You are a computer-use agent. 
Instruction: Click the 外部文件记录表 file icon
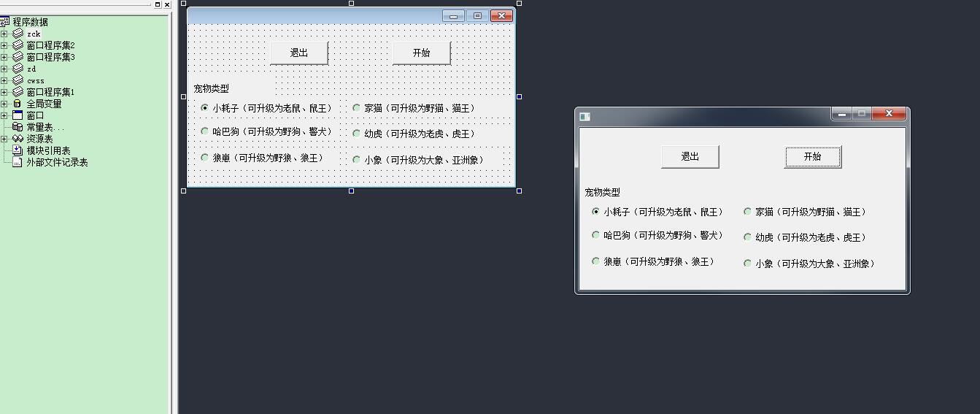coord(18,162)
